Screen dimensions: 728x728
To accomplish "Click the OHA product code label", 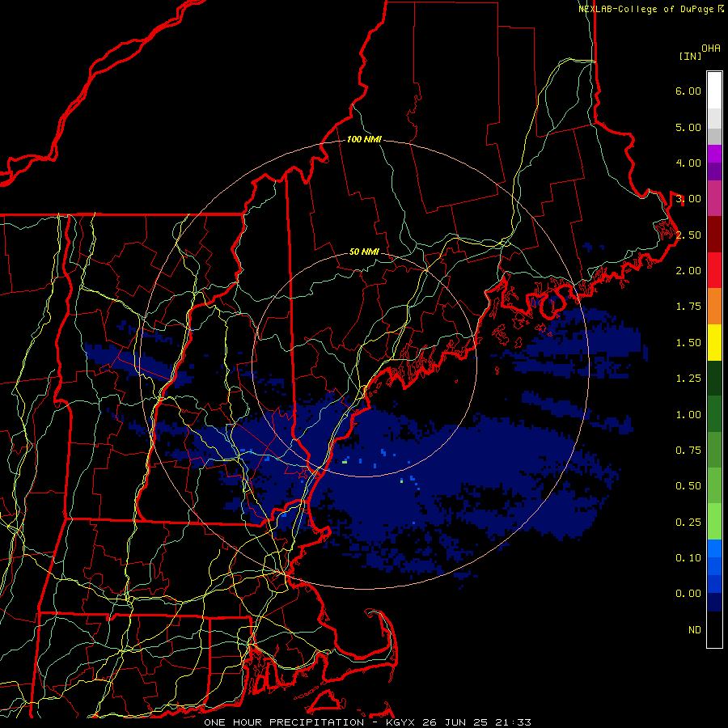I will pyautogui.click(x=711, y=49).
